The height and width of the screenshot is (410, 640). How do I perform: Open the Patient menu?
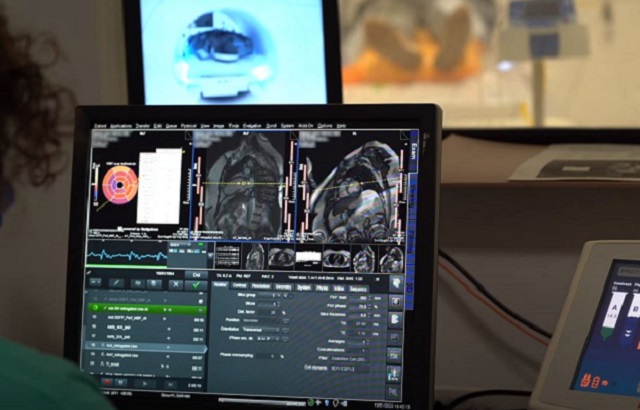coord(100,126)
